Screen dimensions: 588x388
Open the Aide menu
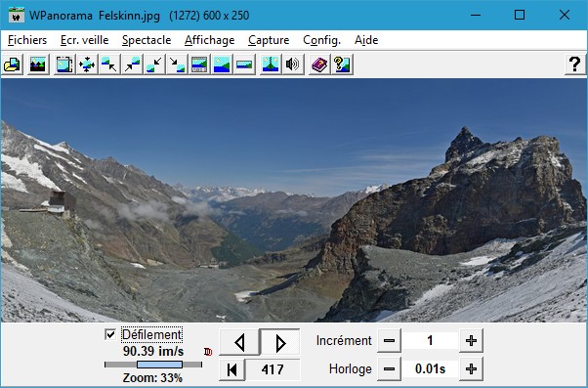click(366, 40)
